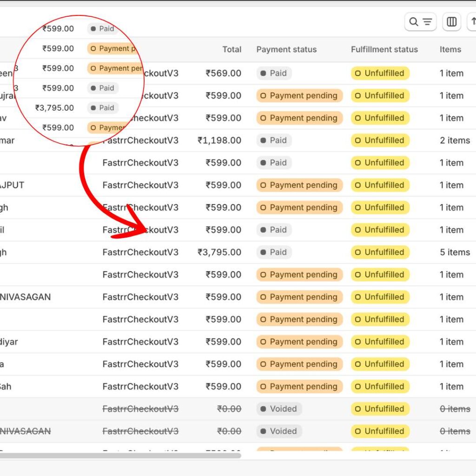This screenshot has height=476, width=476.
Task: Click Unfulfilled badge in the Sah row
Action: pos(380,386)
